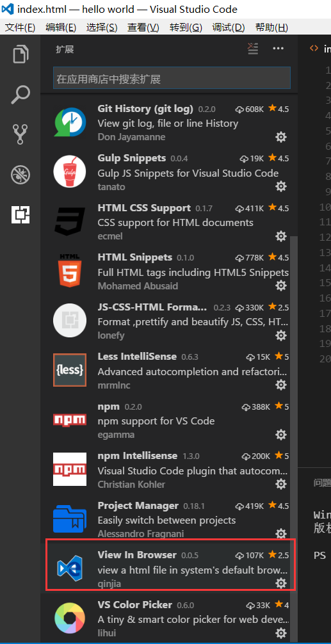Open the 调试(D) menu
Viewport: 331px width, 644px height.
tap(229, 28)
